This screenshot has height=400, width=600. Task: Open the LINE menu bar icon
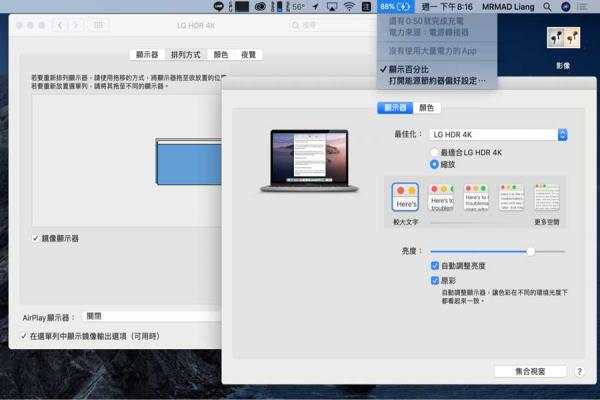(218, 7)
